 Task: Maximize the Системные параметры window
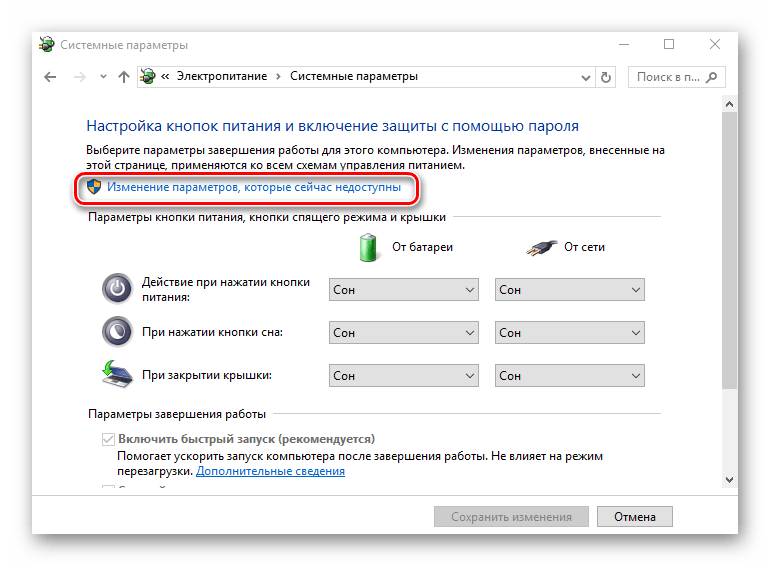[x=669, y=44]
